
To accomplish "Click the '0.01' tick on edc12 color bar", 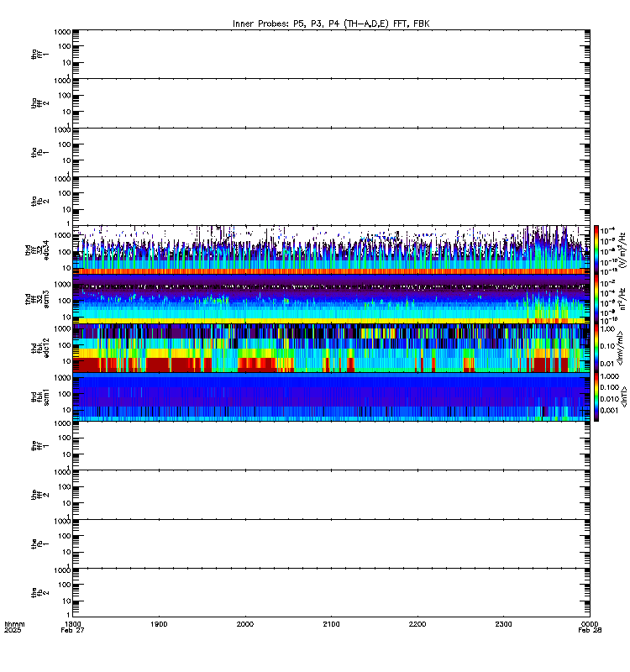I will click(607, 364).
